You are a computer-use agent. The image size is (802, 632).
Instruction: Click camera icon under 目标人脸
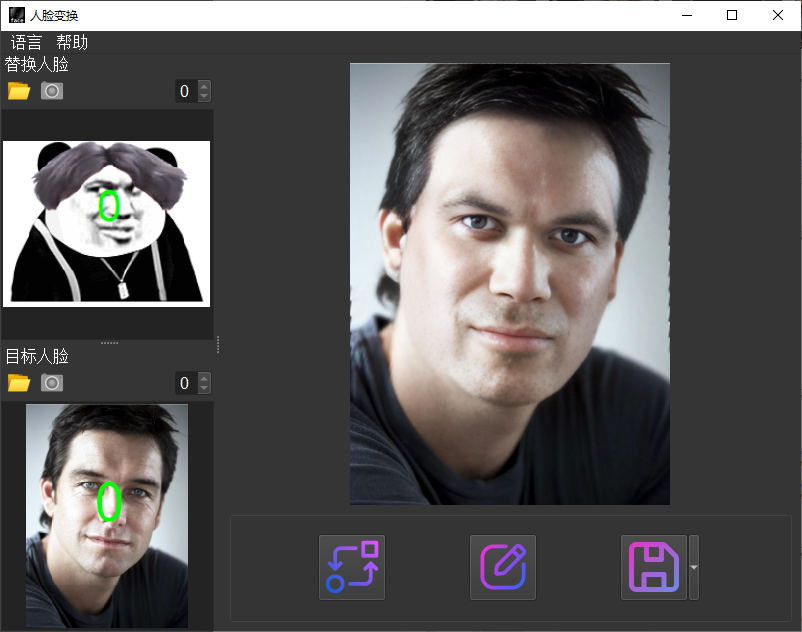click(x=52, y=383)
